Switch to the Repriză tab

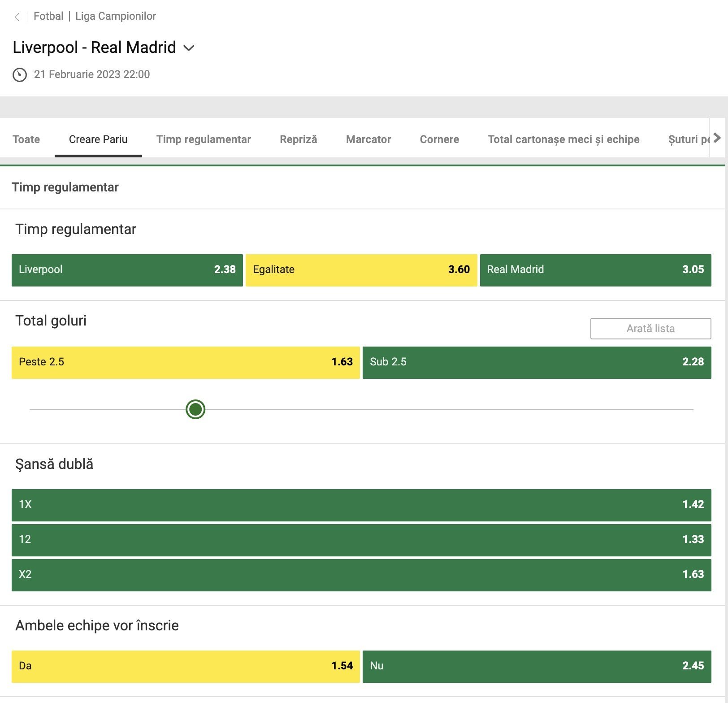(x=299, y=139)
